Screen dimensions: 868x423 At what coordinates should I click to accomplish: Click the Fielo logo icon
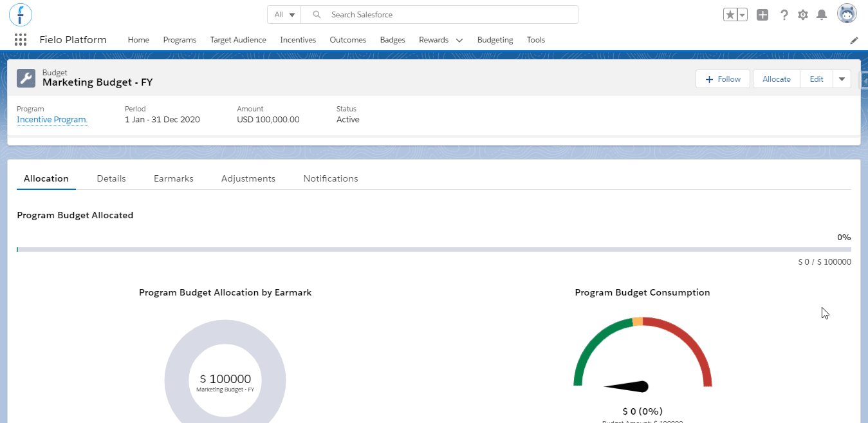pos(21,14)
